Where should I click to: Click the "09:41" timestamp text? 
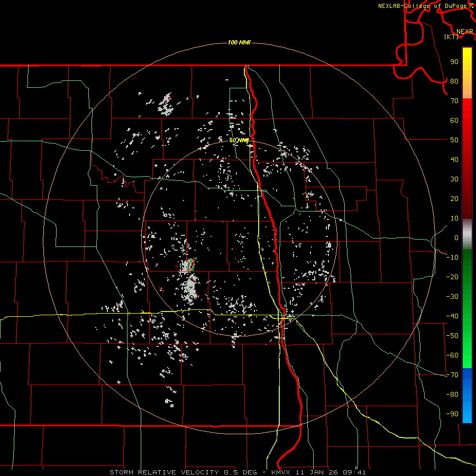coord(354,472)
